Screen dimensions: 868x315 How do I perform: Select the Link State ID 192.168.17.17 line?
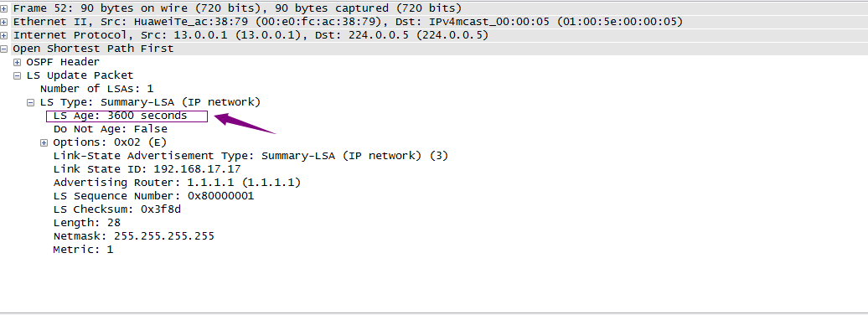click(147, 169)
